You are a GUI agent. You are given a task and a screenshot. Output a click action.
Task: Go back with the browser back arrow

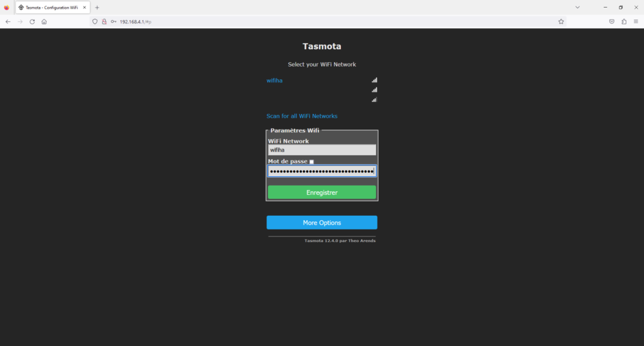8,22
